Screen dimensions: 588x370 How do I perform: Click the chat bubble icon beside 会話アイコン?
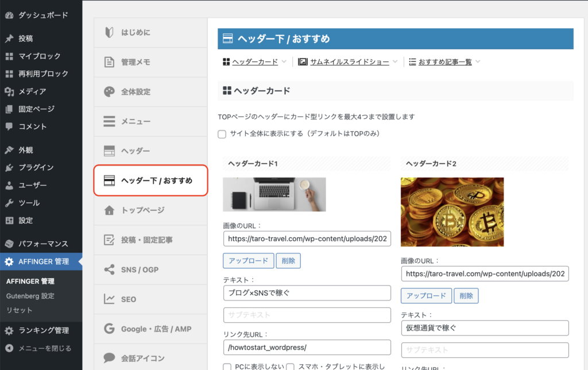[109, 358]
